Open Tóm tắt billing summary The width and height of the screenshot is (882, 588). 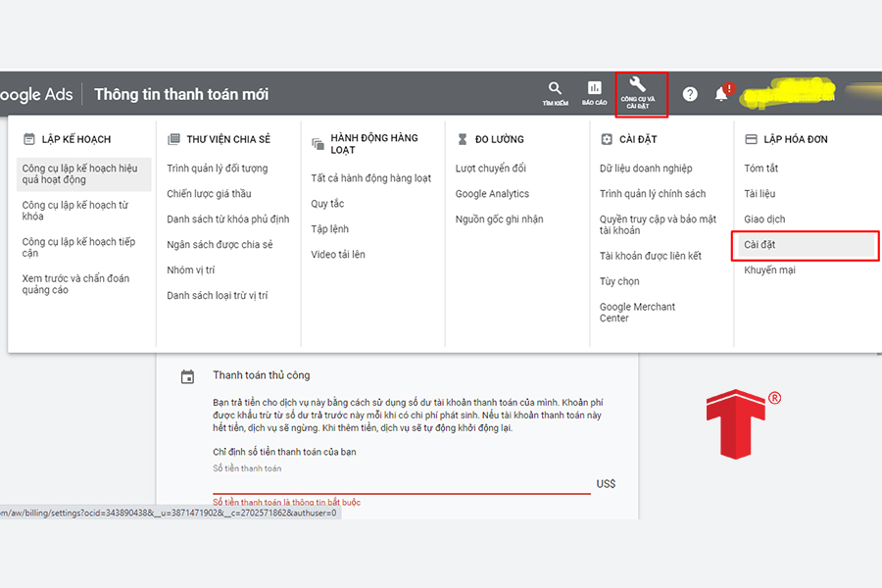pyautogui.click(x=761, y=169)
